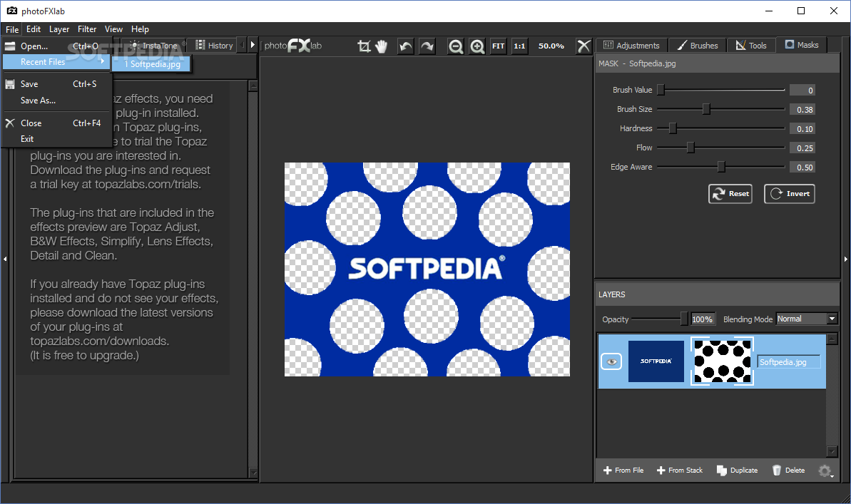Reset the mask settings
Image resolution: width=851 pixels, height=504 pixels.
730,194
